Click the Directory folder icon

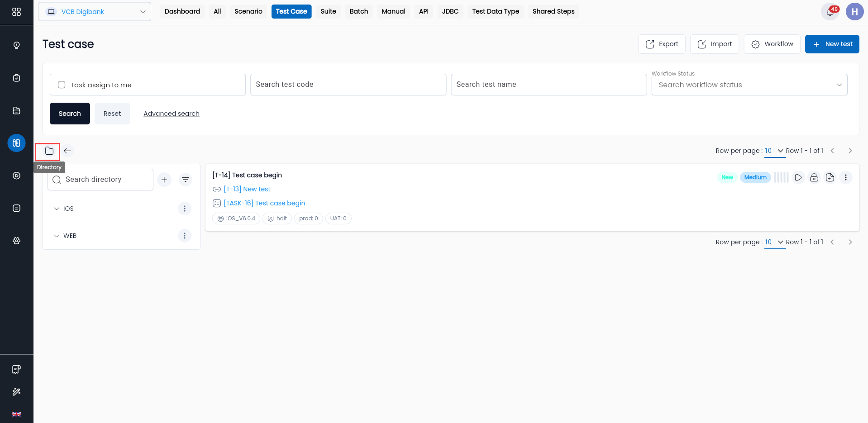tap(49, 151)
